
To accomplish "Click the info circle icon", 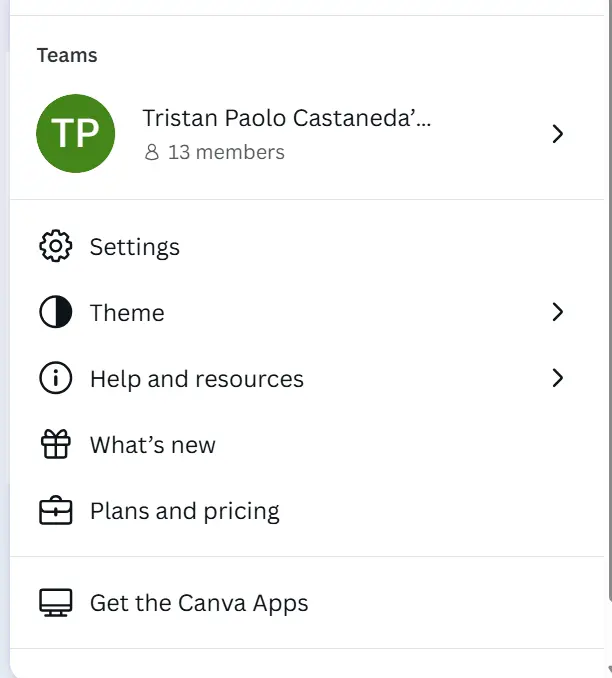I will (x=56, y=378).
